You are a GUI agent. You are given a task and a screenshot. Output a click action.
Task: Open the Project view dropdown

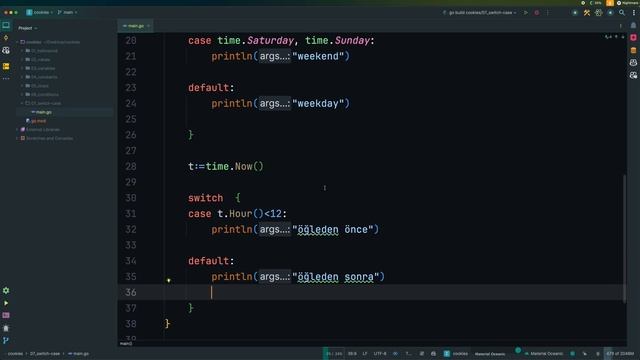click(x=27, y=28)
